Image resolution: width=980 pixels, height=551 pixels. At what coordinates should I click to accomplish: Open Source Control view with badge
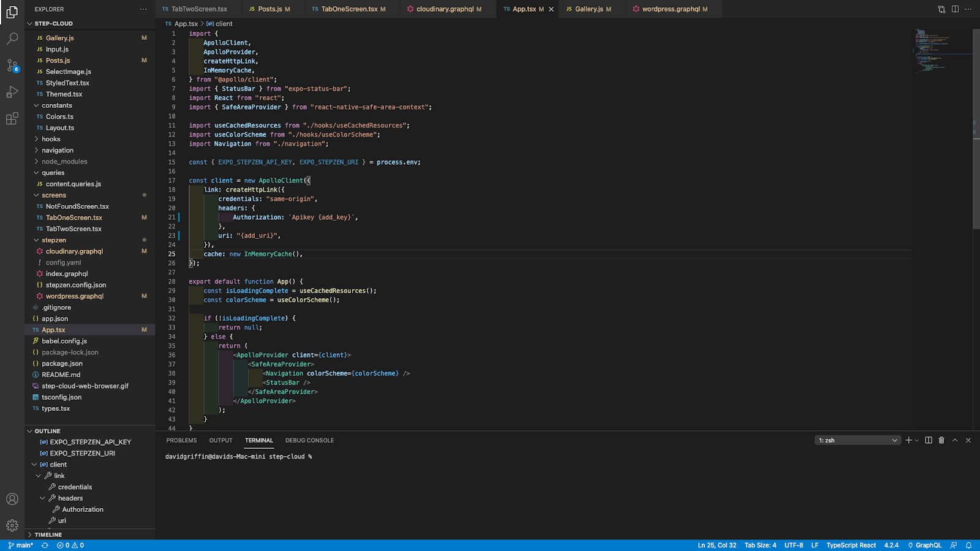click(x=12, y=66)
